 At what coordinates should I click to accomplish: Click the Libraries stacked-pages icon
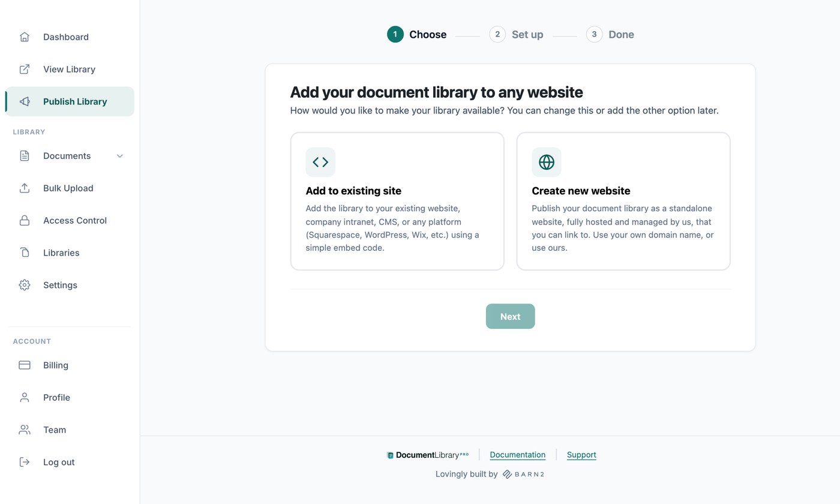point(25,253)
